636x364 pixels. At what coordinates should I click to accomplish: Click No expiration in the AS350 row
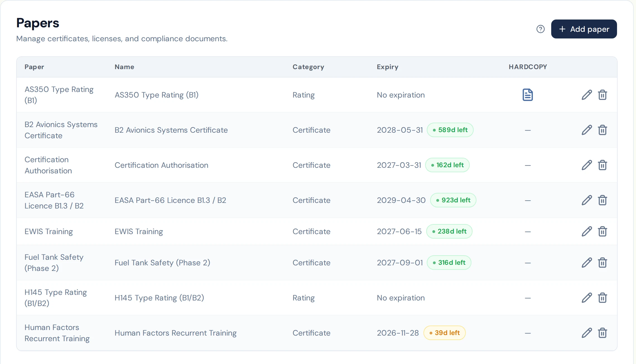pos(401,95)
